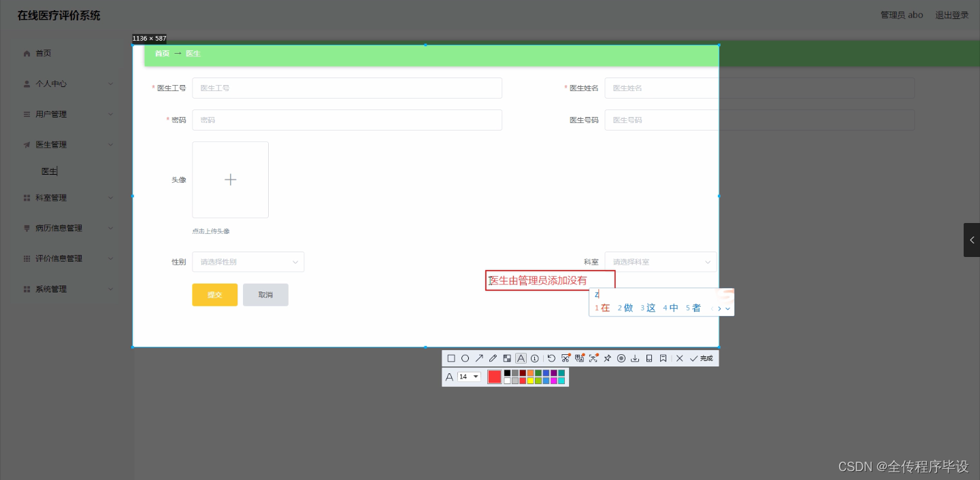Select 医生 under 医生管理
Image resolution: width=980 pixels, height=480 pixels.
[49, 171]
